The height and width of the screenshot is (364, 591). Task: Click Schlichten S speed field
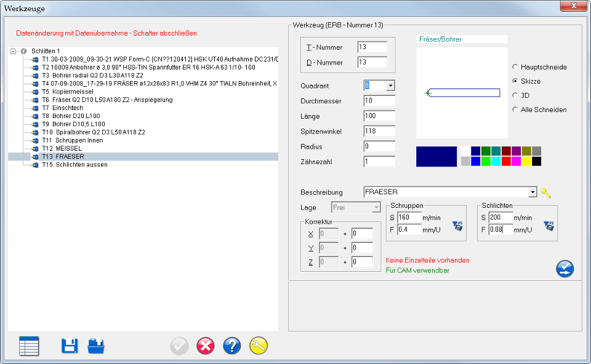(x=501, y=217)
